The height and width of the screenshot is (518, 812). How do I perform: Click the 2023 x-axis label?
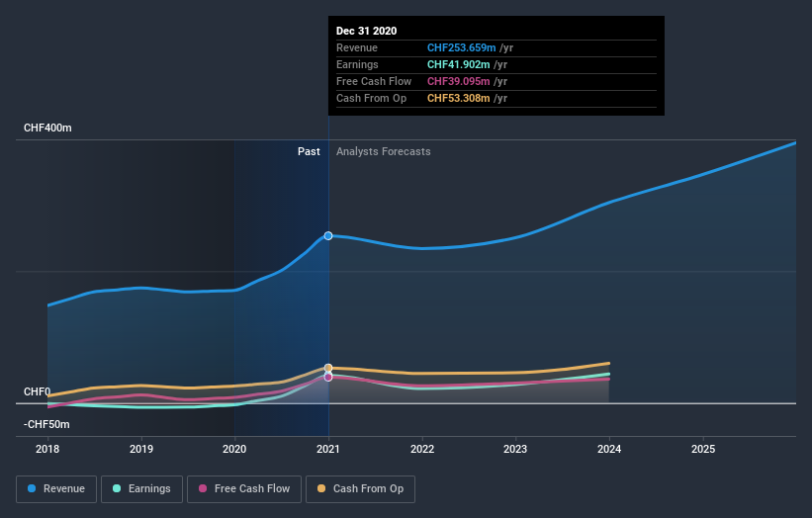[516, 449]
